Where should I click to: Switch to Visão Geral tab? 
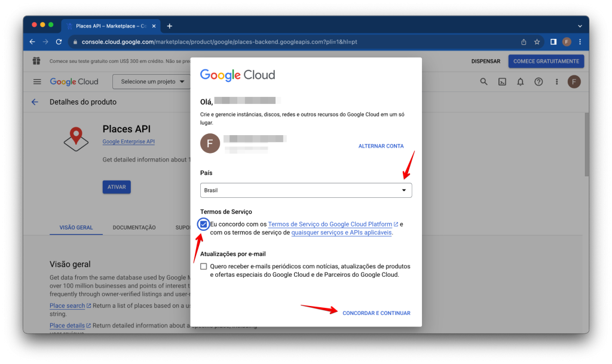point(76,228)
